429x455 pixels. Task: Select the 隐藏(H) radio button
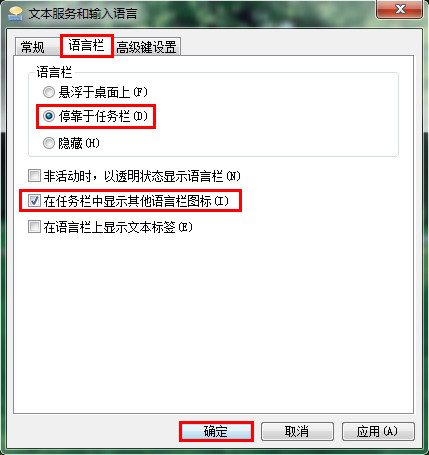49,143
